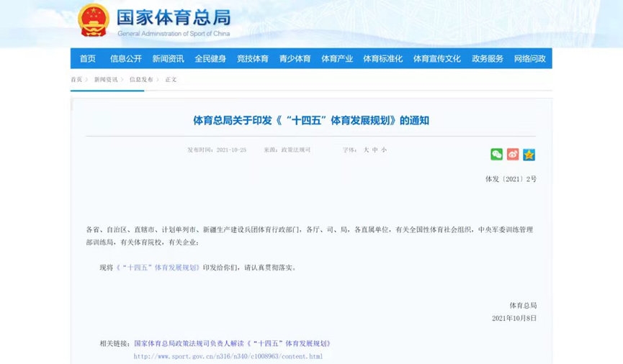The width and height of the screenshot is (623, 364).
Task: Open the 信息公开 menu item
Action: pos(126,59)
